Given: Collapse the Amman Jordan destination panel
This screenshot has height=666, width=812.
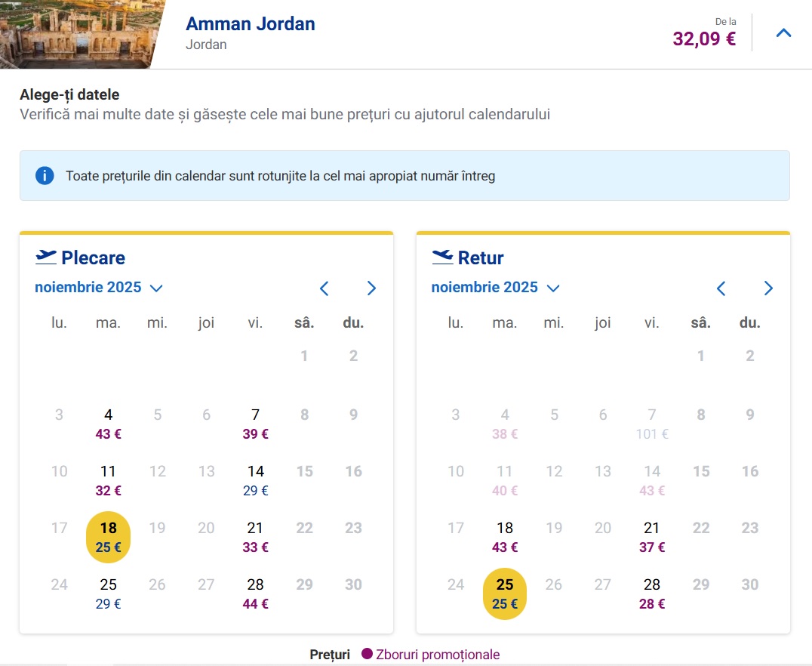Looking at the screenshot, I should tap(783, 33).
